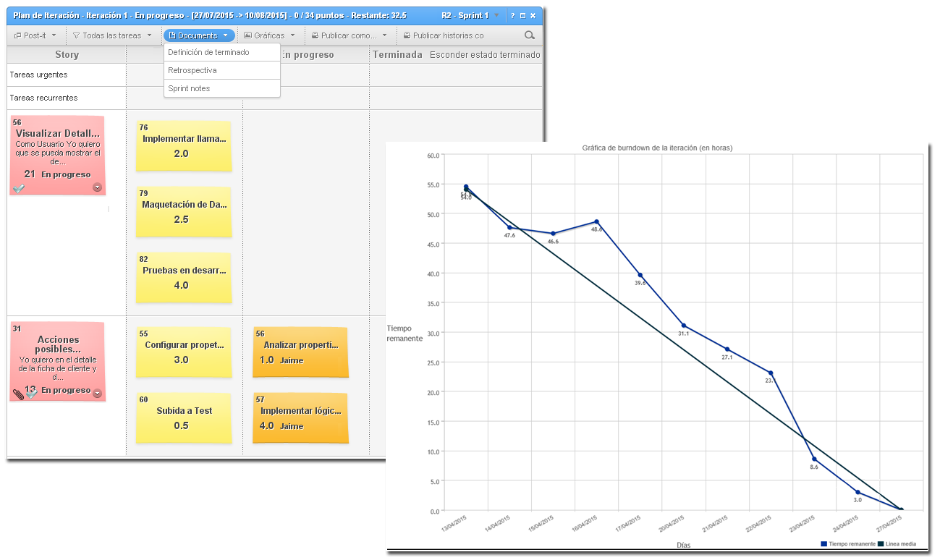The width and height of the screenshot is (940, 560).
Task: Click the Gráficas chart icon
Action: click(247, 35)
